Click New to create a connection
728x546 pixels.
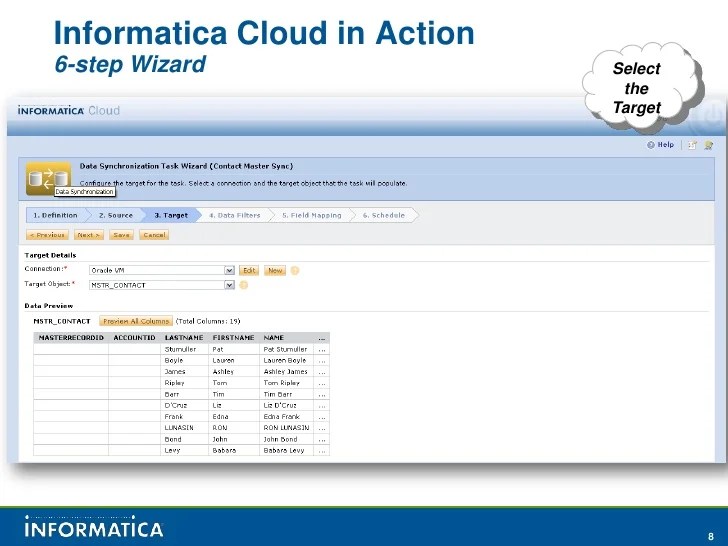coord(275,270)
